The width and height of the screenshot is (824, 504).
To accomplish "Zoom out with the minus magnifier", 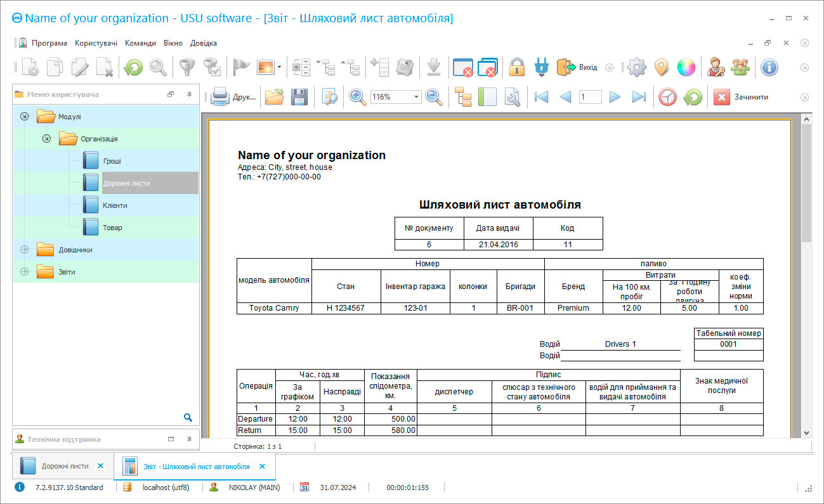I will click(433, 97).
